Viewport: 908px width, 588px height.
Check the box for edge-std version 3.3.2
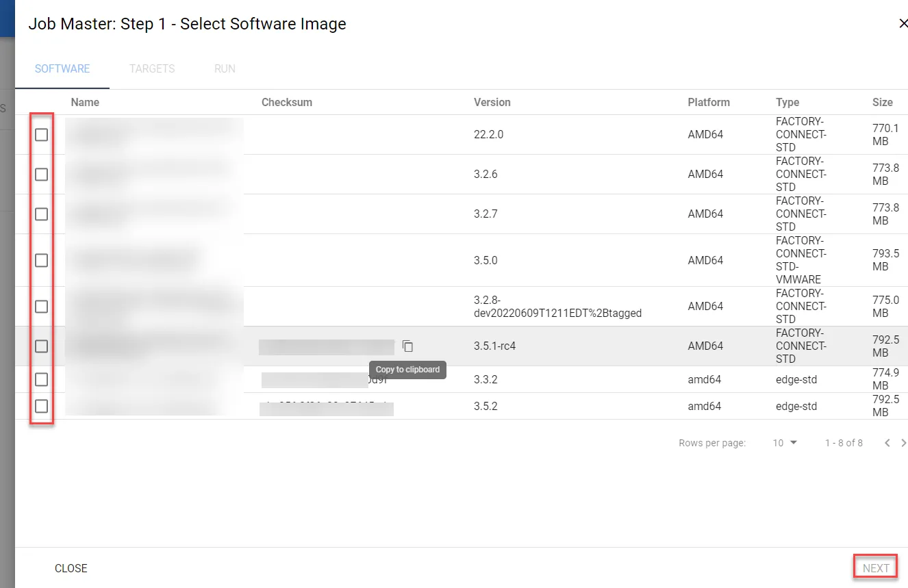pos(42,379)
